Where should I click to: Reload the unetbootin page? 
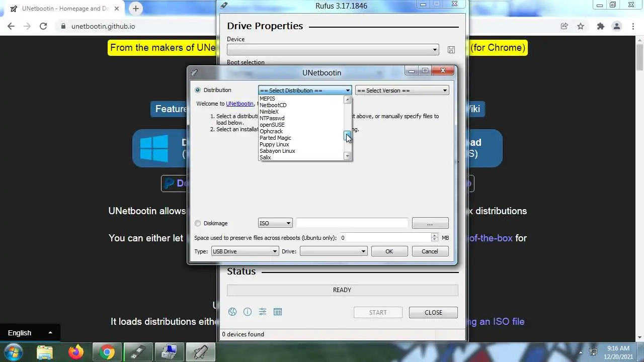coord(43,26)
